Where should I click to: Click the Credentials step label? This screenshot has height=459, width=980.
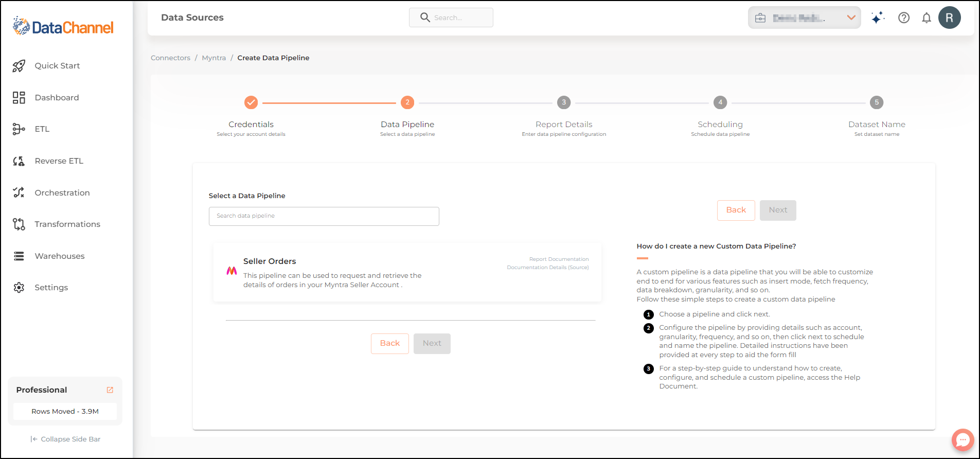pos(251,125)
